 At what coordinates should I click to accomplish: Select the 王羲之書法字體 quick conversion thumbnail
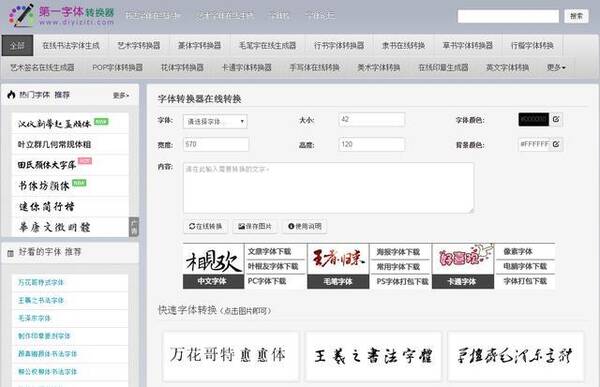pyautogui.click(x=373, y=356)
